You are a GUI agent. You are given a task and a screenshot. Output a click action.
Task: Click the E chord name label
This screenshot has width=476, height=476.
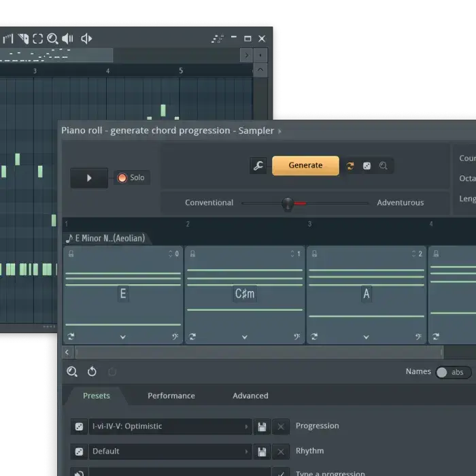pos(123,294)
